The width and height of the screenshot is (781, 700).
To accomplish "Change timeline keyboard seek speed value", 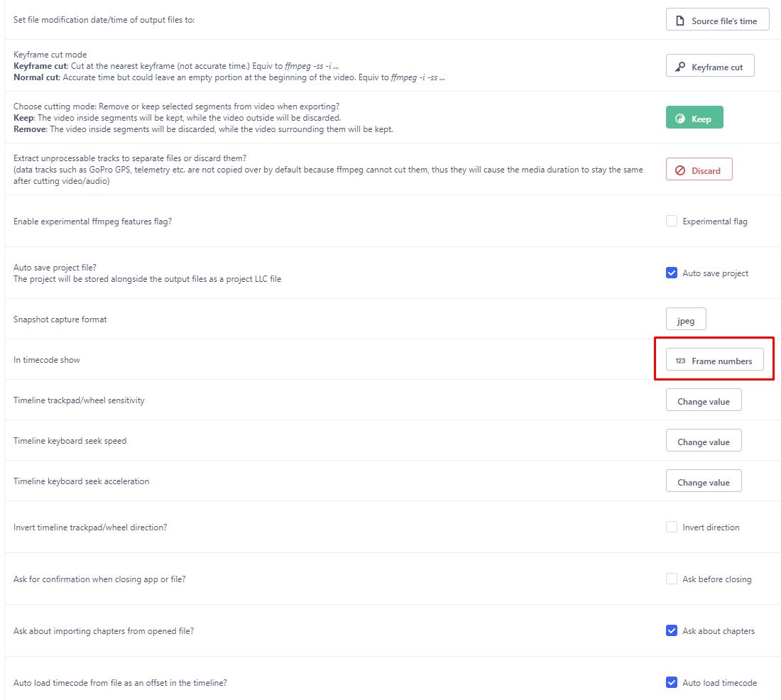I will tap(704, 440).
